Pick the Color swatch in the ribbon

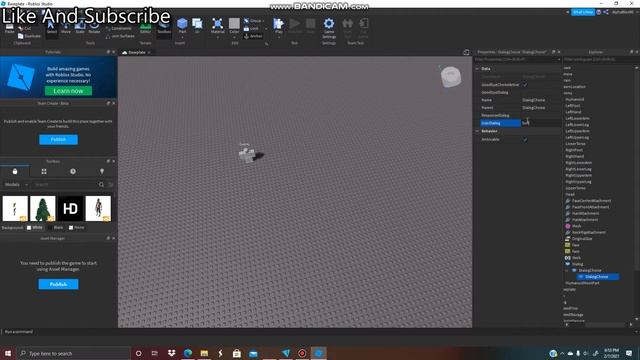pyautogui.click(x=234, y=23)
